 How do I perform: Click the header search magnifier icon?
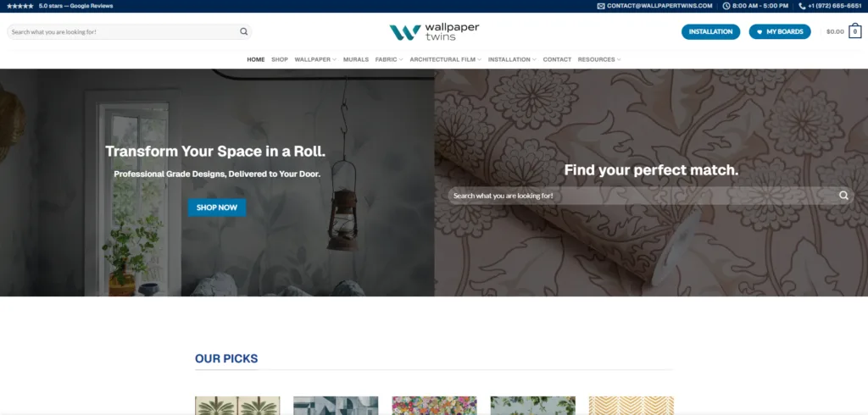tap(243, 32)
